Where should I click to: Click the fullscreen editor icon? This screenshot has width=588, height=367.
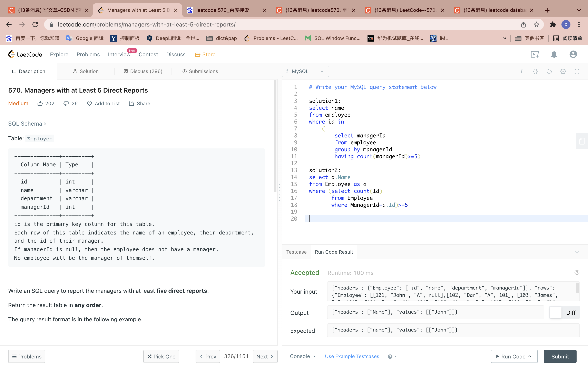(x=577, y=71)
